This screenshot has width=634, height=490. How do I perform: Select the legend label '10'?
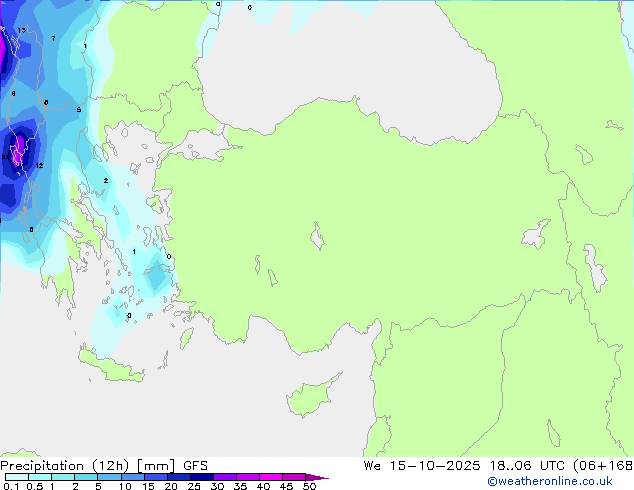click(125, 486)
